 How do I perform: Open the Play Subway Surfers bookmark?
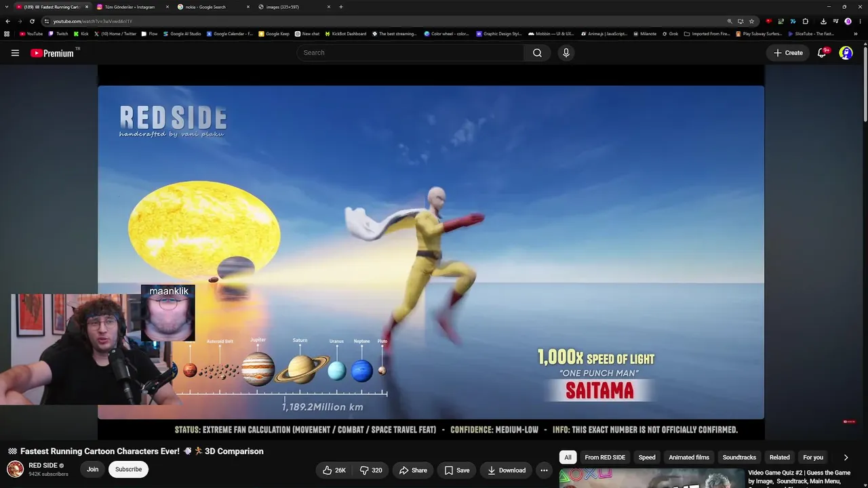(759, 34)
